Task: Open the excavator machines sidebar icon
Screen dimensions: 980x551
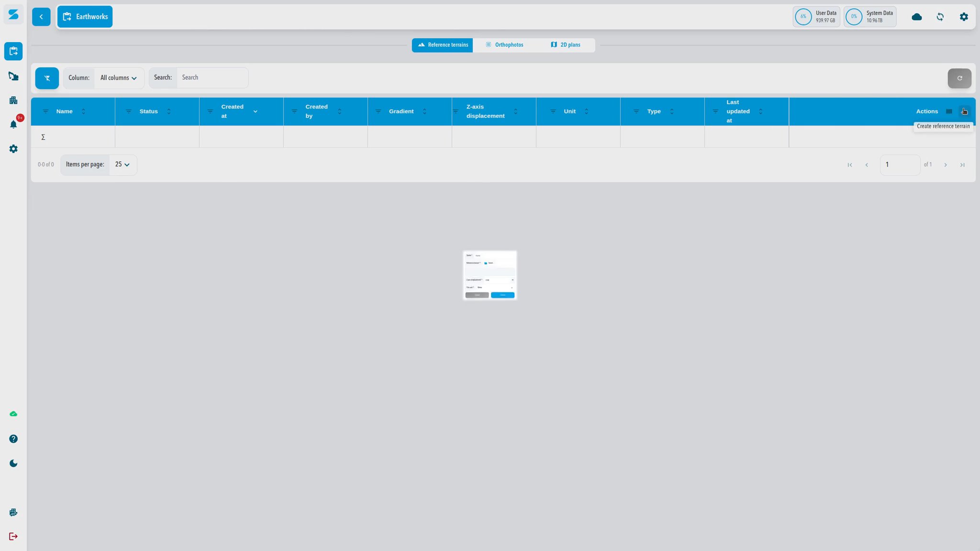Action: [x=13, y=76]
